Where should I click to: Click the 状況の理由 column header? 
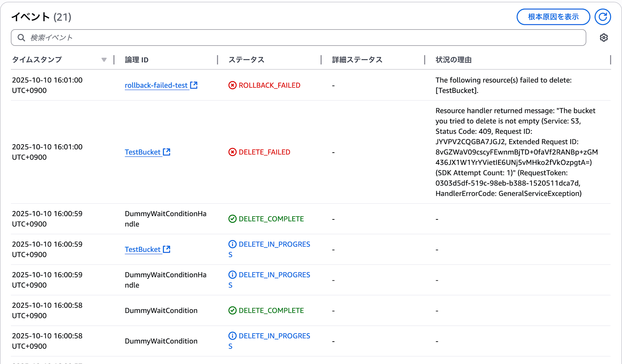click(x=453, y=60)
